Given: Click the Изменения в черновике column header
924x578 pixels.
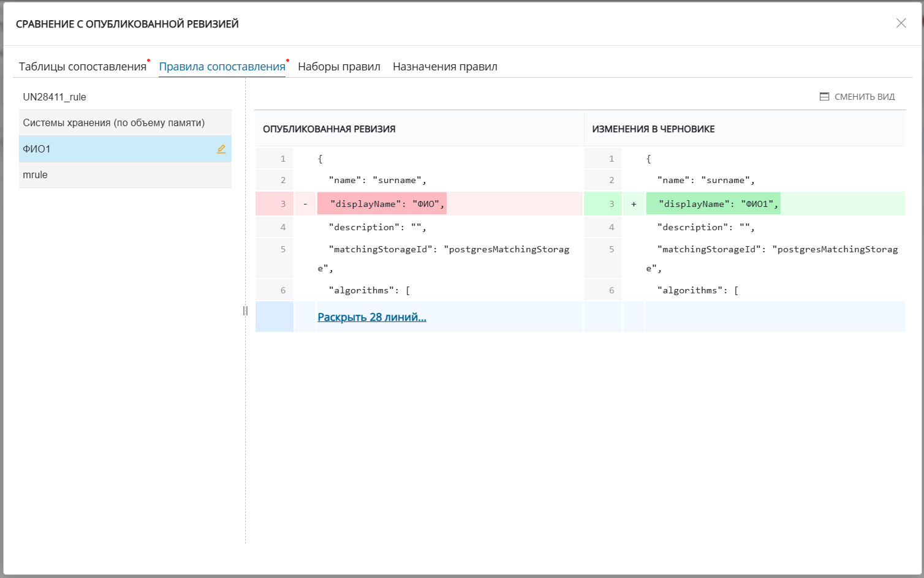Looking at the screenshot, I should 653,129.
